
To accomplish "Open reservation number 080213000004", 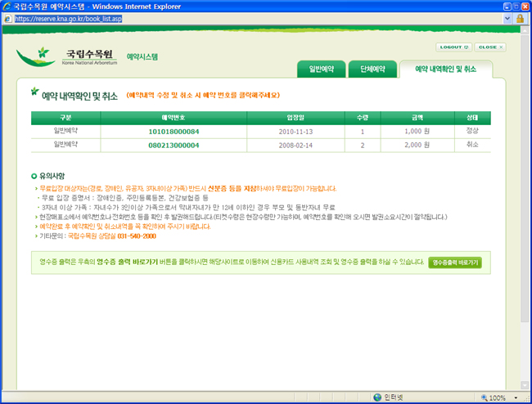I will pos(174,146).
